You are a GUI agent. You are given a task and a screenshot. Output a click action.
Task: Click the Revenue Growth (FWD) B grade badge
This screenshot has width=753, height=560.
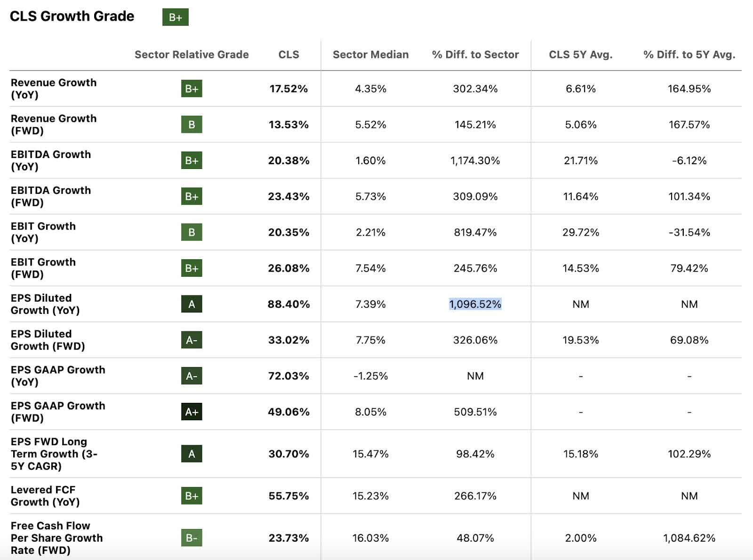click(192, 125)
